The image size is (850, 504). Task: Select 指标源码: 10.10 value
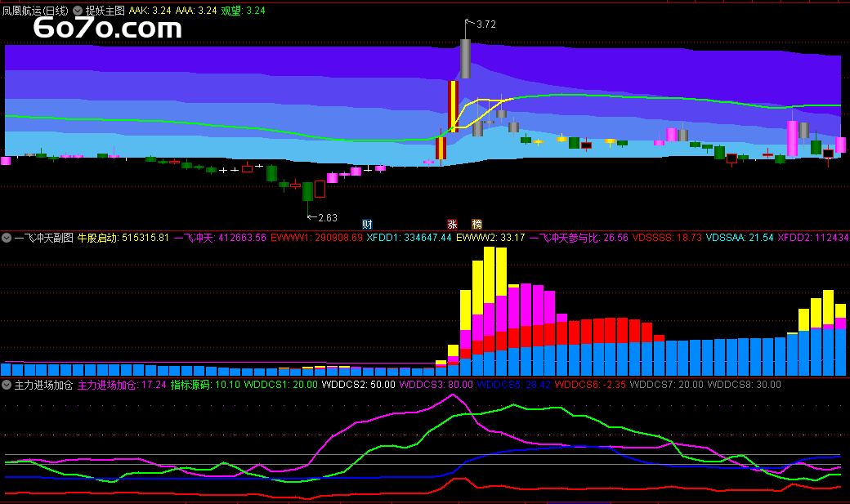[x=205, y=385]
